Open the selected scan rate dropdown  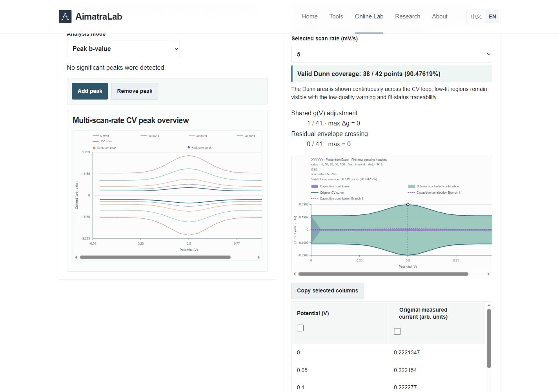(391, 54)
